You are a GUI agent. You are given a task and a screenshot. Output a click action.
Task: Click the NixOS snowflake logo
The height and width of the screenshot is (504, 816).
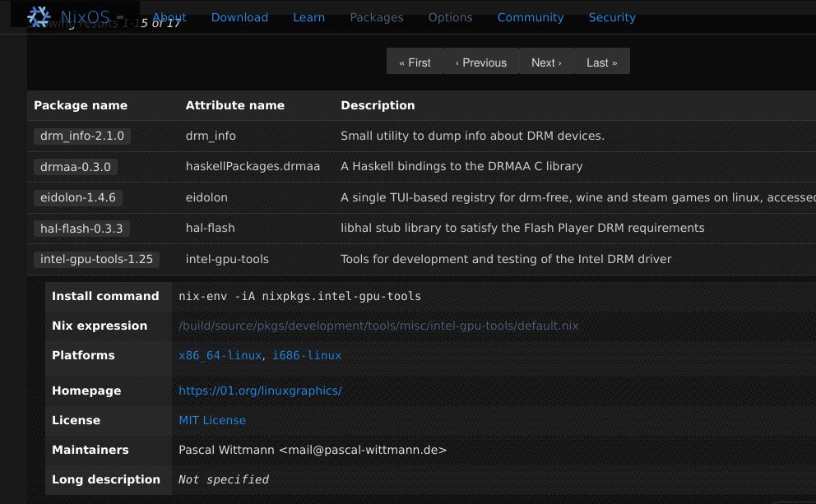pos(39,16)
